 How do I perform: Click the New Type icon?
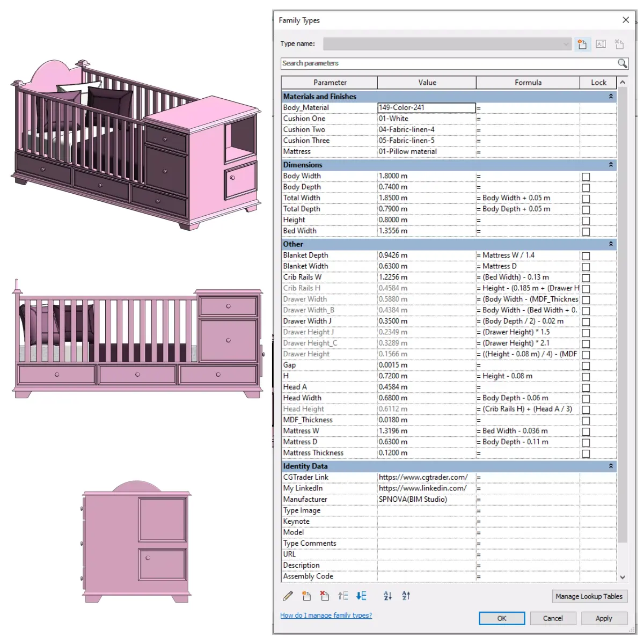(x=582, y=44)
